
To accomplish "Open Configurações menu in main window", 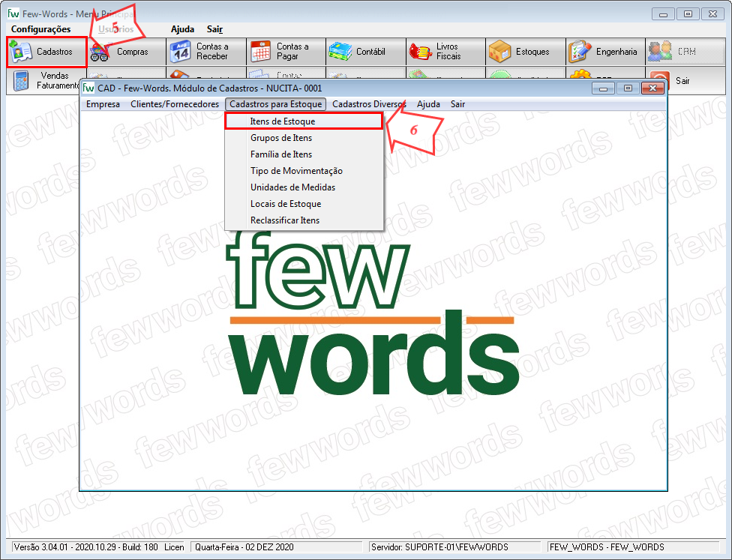I will click(41, 29).
